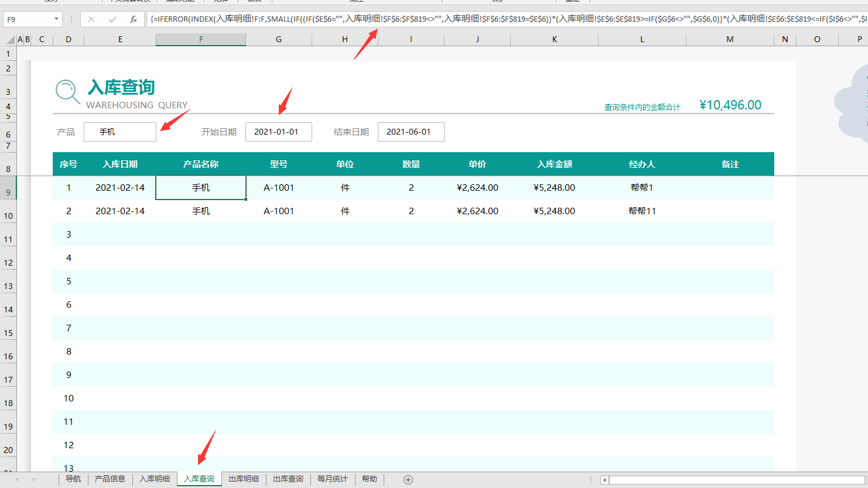Click horizontal scrollbar left arrow

604,480
